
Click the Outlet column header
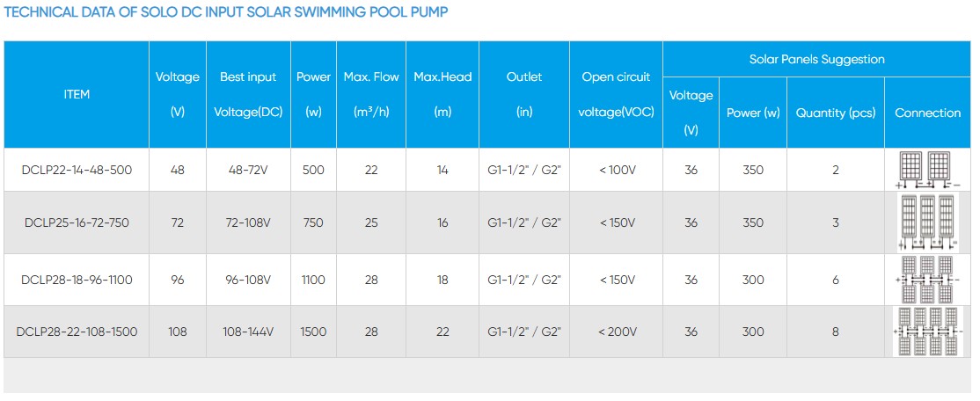coord(524,94)
